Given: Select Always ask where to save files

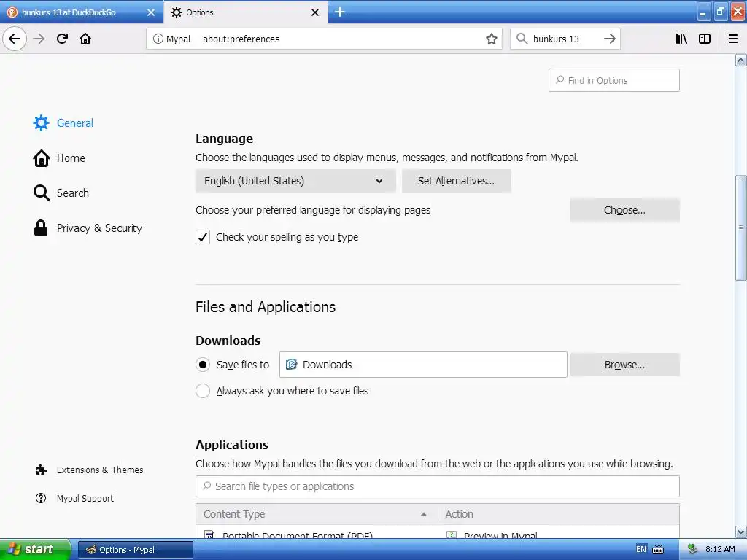Looking at the screenshot, I should click(203, 391).
